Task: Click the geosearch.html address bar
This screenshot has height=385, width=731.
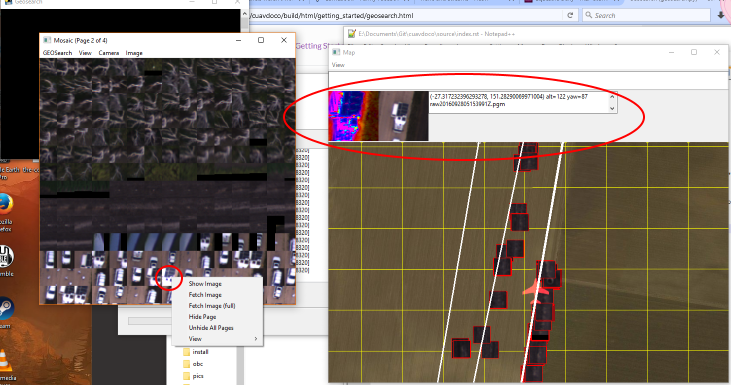Action: click(406, 15)
